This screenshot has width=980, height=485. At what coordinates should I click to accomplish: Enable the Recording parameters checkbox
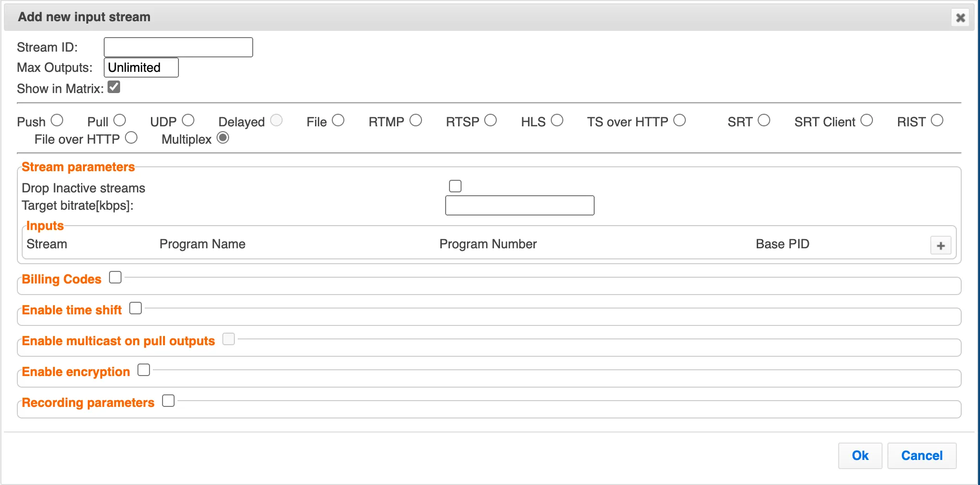click(x=168, y=401)
